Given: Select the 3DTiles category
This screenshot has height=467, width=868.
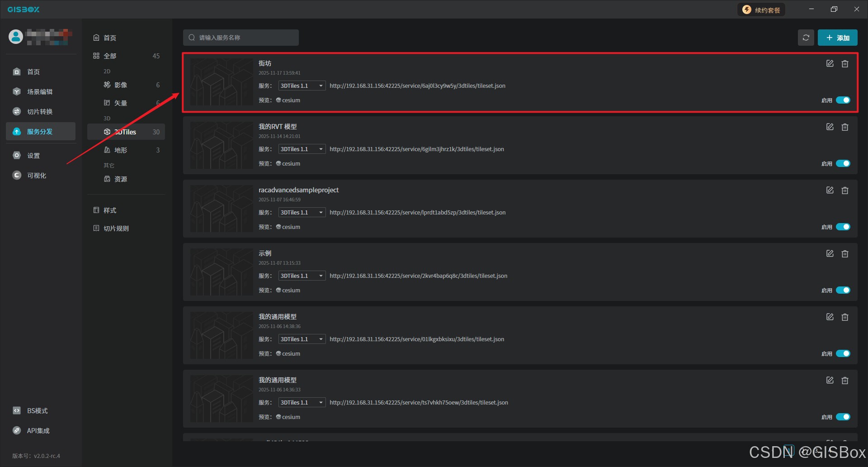Looking at the screenshot, I should (126, 132).
